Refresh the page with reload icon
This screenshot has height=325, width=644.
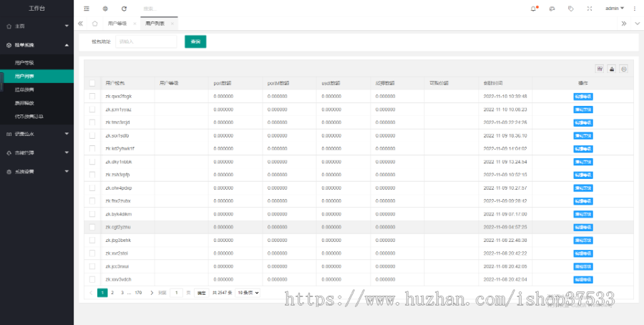[124, 9]
